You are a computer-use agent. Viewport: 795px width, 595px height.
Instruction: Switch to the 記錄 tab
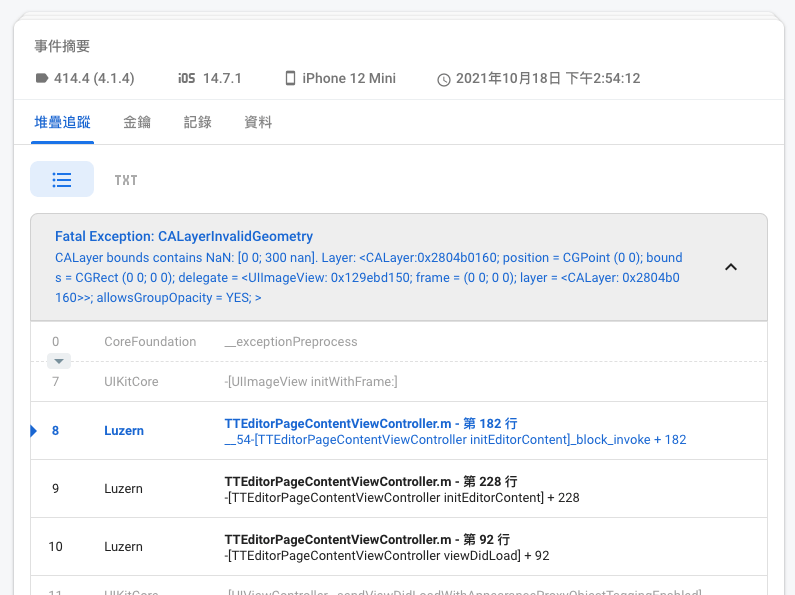[x=197, y=122]
